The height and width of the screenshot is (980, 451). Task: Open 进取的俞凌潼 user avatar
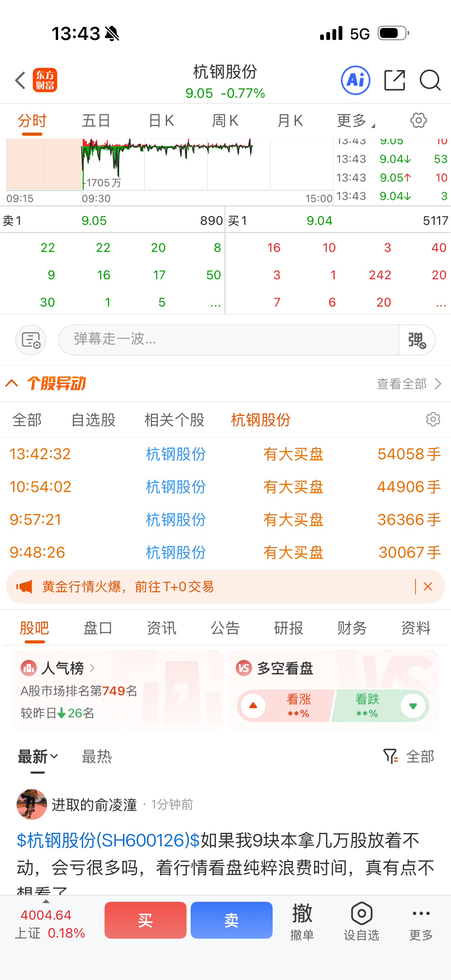tap(31, 804)
